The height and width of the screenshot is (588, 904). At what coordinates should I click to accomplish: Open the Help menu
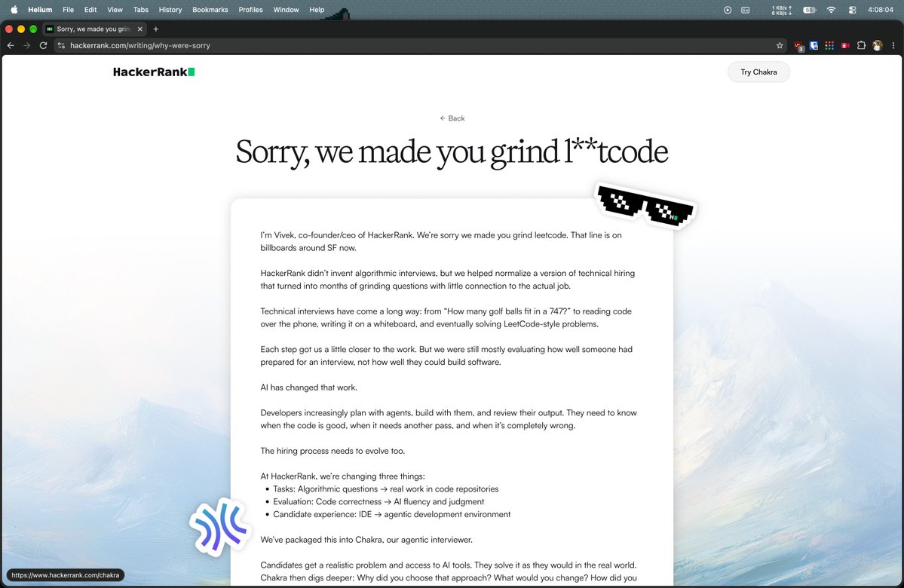coord(317,10)
